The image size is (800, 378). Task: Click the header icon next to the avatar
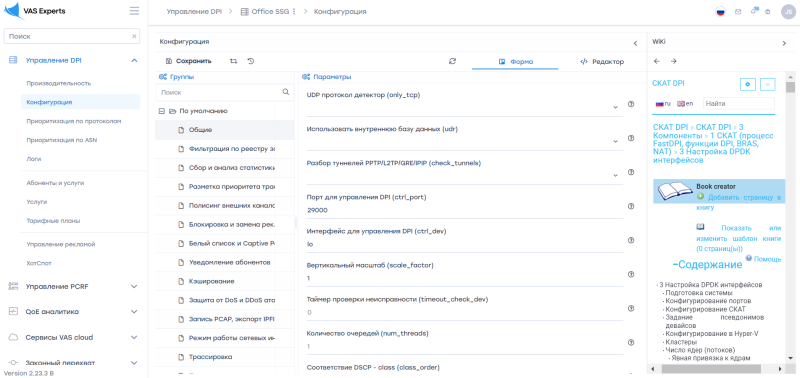pos(767,12)
